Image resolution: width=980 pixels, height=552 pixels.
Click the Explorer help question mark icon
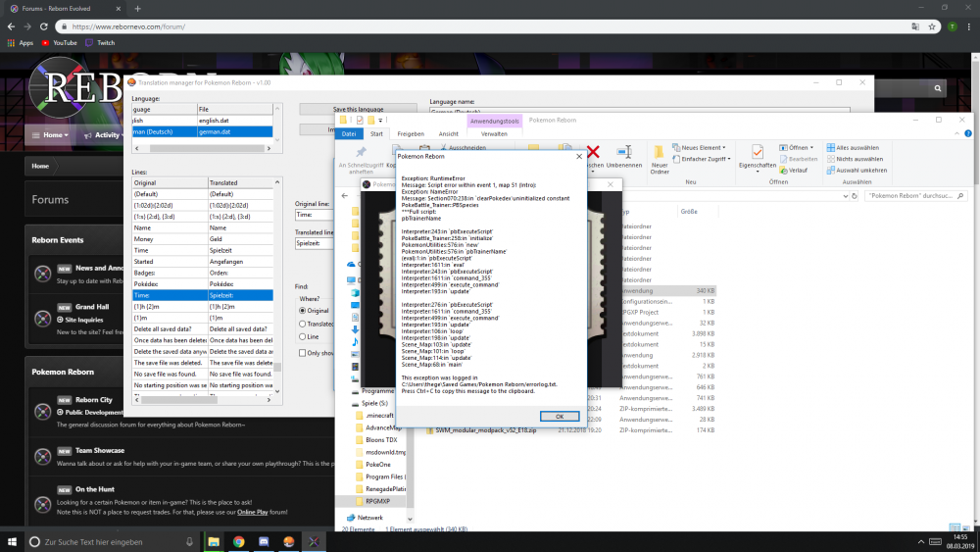point(968,133)
